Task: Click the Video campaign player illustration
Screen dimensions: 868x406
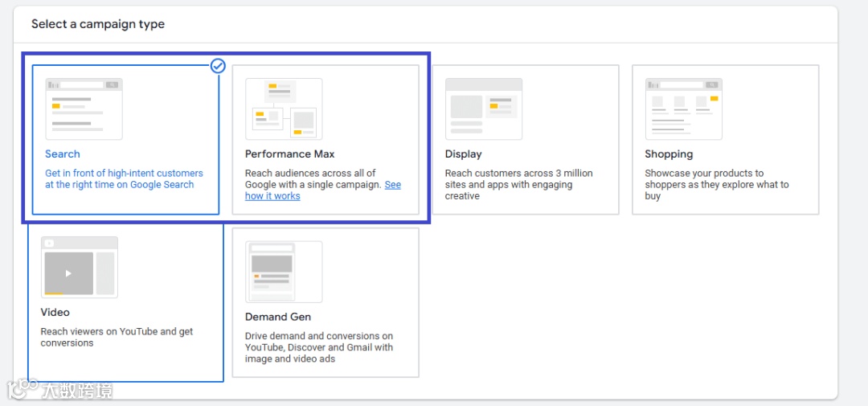Action: tap(79, 268)
